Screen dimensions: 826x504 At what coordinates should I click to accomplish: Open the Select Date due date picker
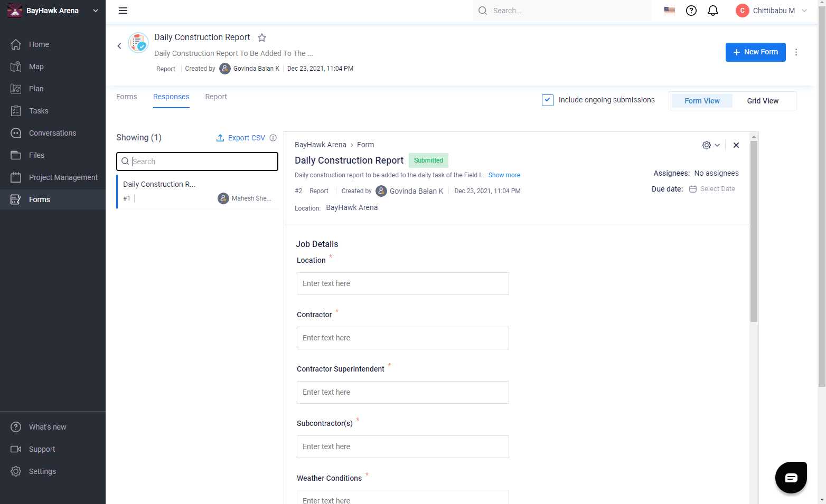tap(712, 189)
